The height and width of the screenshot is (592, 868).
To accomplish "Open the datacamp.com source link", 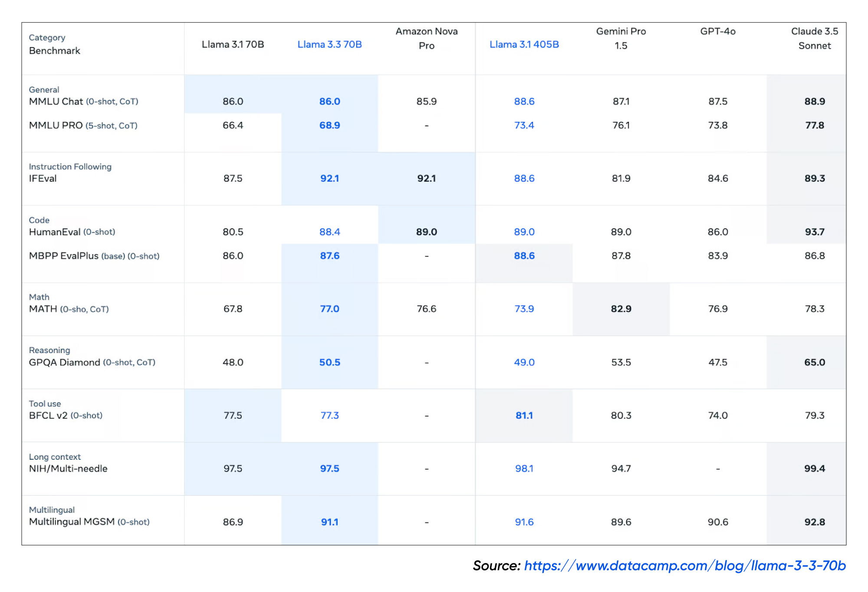I will [684, 566].
